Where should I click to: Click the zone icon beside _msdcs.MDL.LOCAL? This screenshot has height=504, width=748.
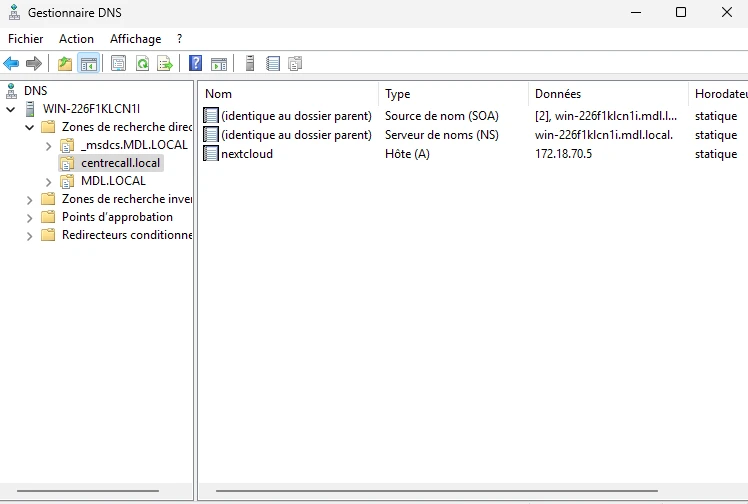[67, 145]
